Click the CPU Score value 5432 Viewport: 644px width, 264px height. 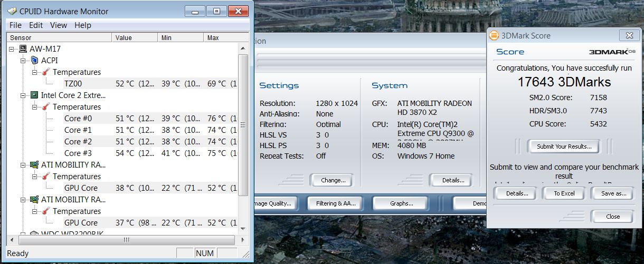pos(599,124)
